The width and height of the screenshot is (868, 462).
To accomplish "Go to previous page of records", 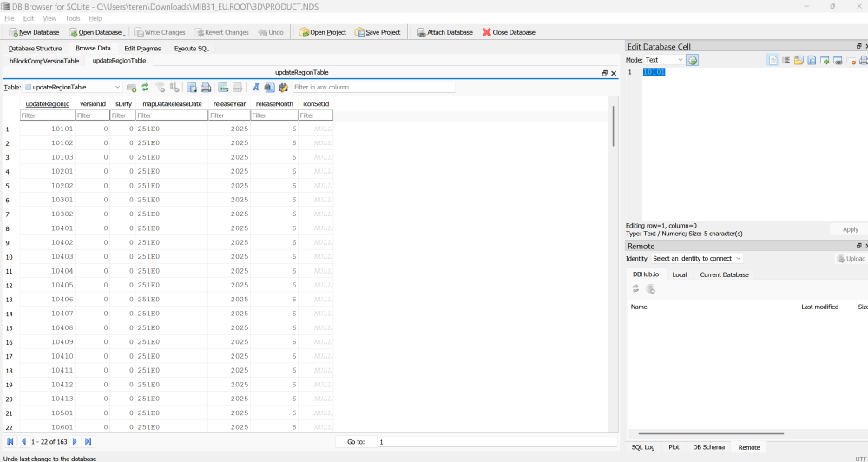I will [x=23, y=441].
